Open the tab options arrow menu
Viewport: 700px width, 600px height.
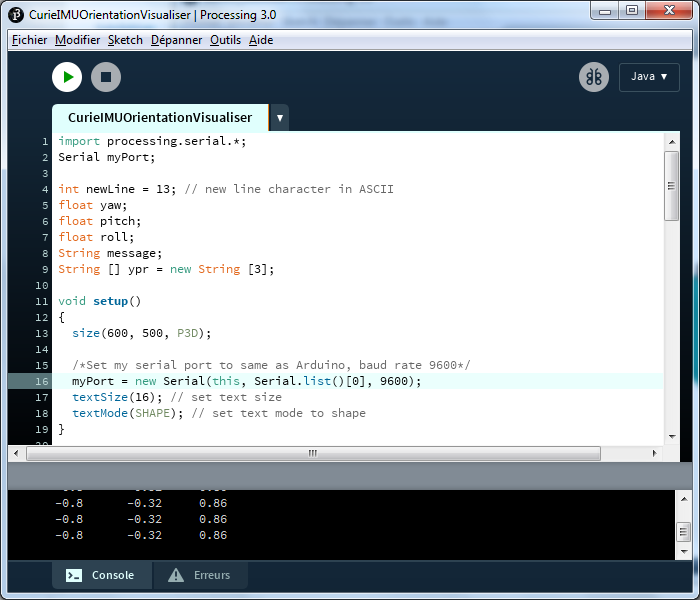[x=279, y=118]
